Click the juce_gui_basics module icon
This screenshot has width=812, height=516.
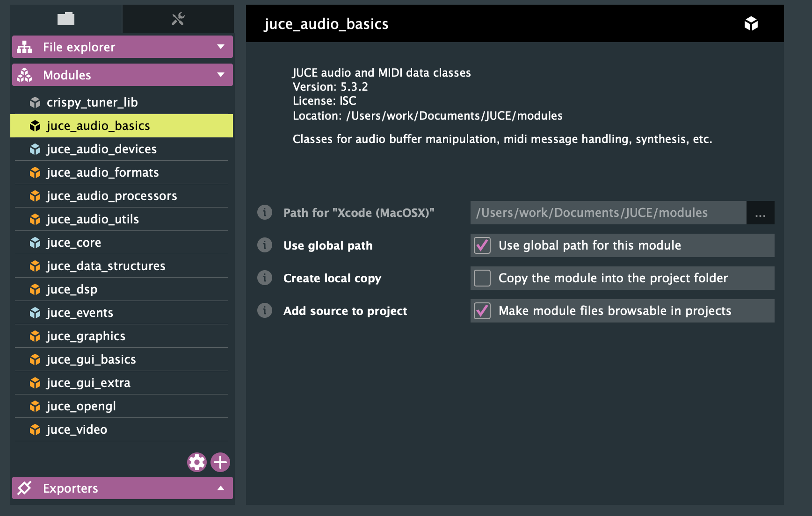[35, 359]
